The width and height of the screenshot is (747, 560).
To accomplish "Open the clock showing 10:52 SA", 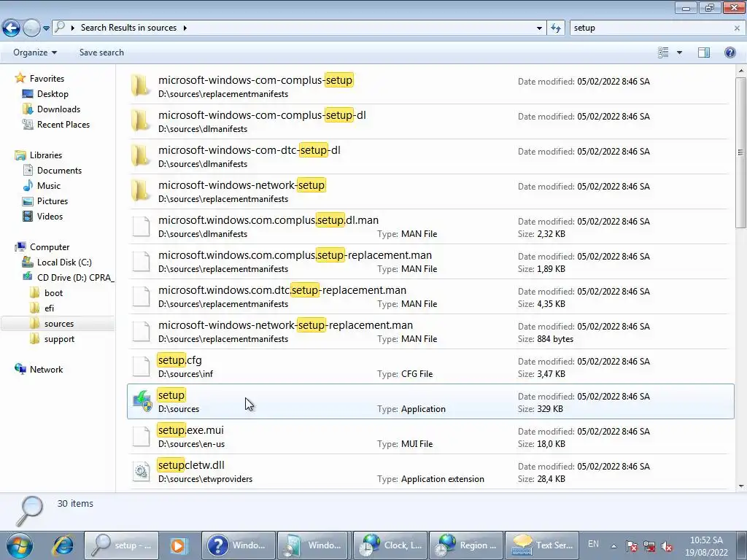I will [x=706, y=546].
